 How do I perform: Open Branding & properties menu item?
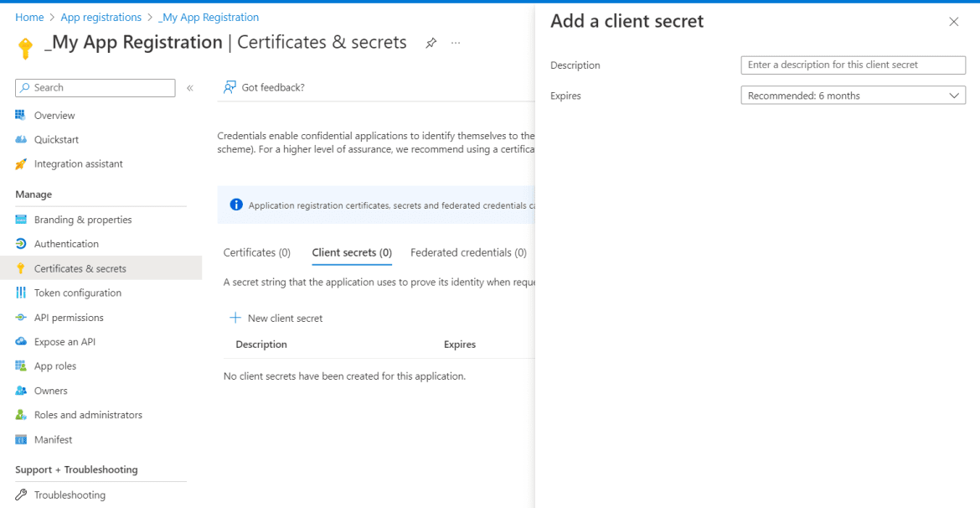(x=83, y=220)
